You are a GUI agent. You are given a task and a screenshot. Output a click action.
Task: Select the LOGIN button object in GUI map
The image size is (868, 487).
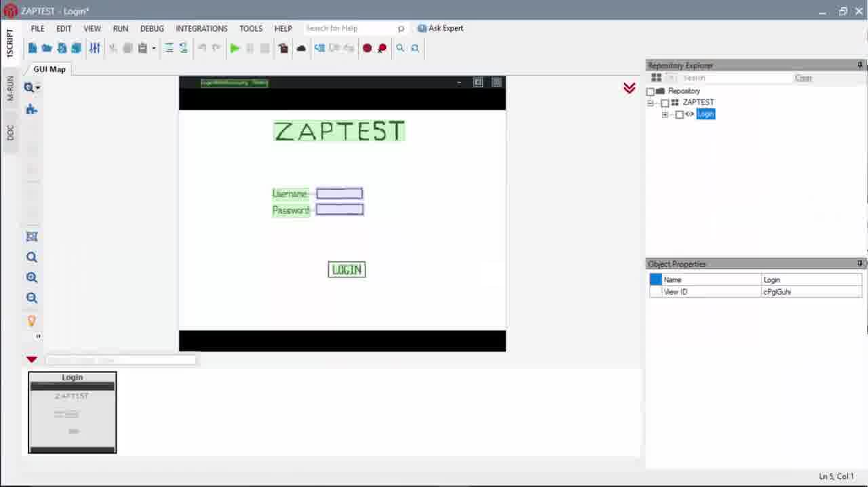[347, 269]
